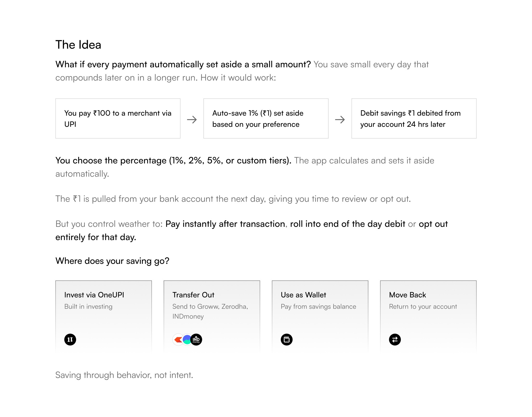The width and height of the screenshot is (532, 417).
Task: Click the arrow before the Debit savings step
Action: 340,120
